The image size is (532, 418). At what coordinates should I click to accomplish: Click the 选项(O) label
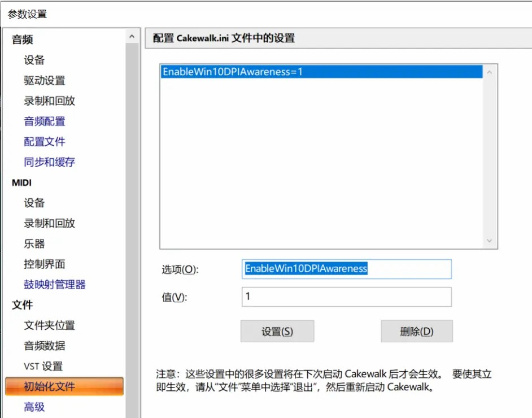[180, 269]
